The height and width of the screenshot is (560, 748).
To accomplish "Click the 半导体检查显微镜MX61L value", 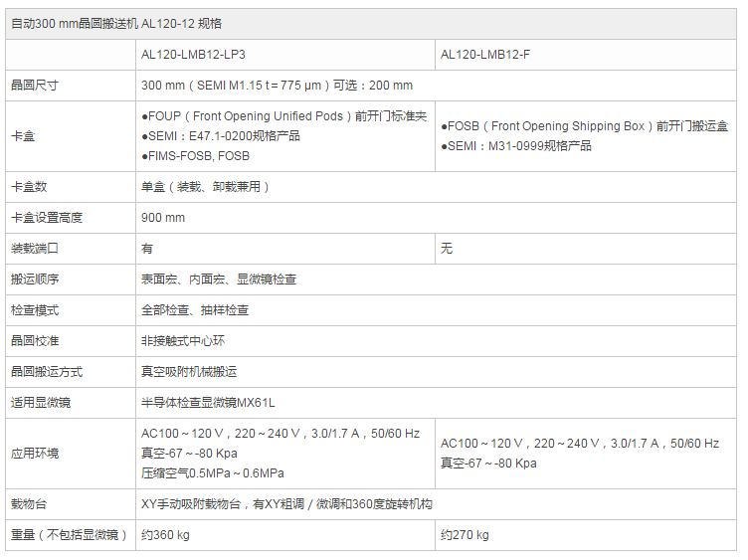I will pos(208,403).
